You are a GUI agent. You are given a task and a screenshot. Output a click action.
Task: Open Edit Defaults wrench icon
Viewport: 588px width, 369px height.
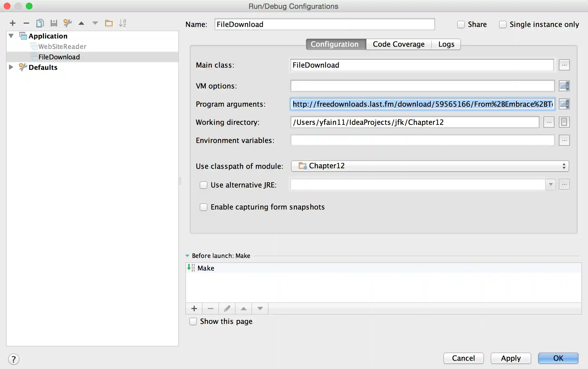coord(67,23)
